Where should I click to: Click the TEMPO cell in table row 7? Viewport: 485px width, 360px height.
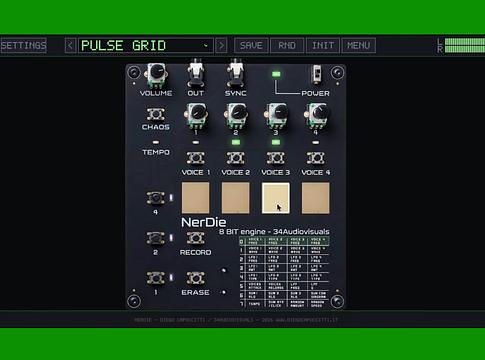pyautogui.click(x=254, y=304)
